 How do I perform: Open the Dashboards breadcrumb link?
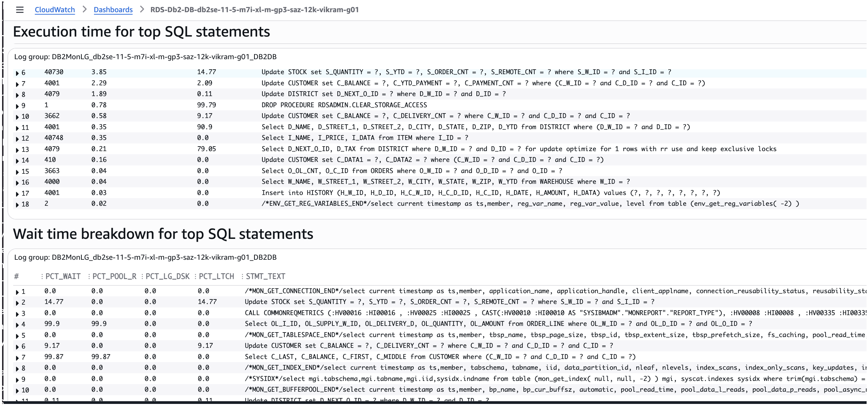[x=113, y=10]
